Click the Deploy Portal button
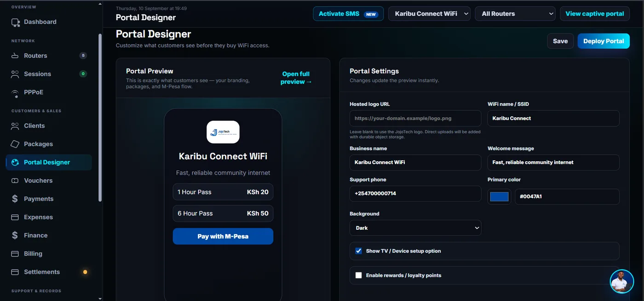The image size is (644, 301). point(604,41)
